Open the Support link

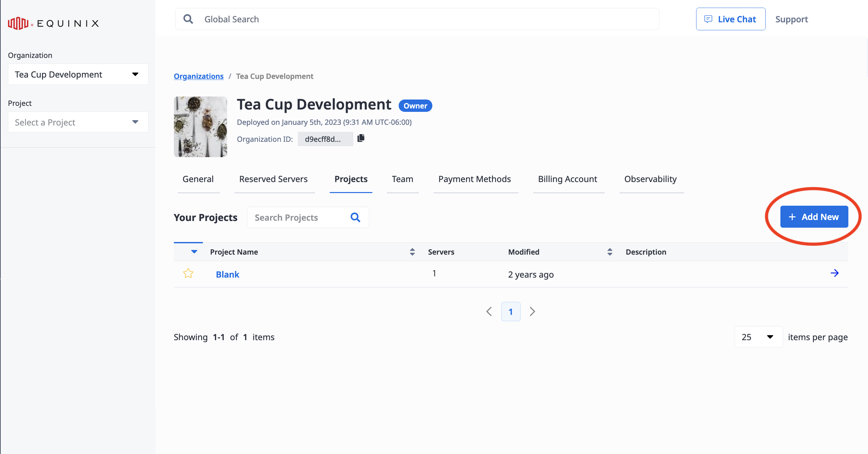click(791, 19)
